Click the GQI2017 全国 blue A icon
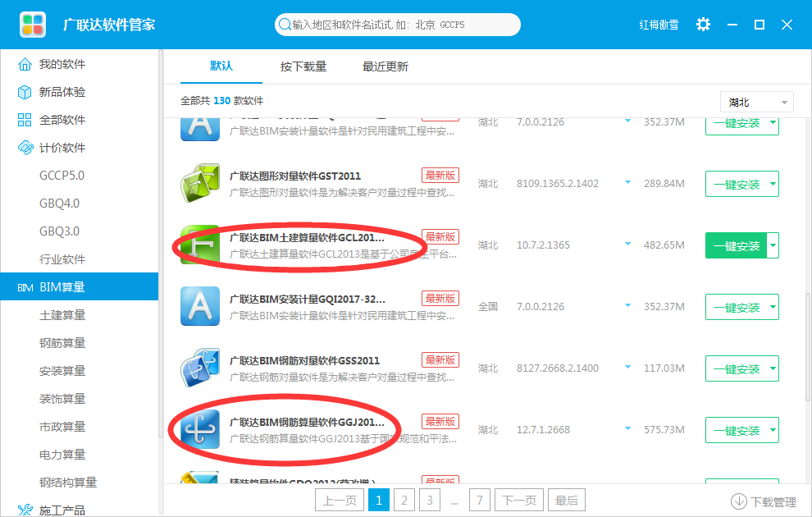 tap(200, 306)
